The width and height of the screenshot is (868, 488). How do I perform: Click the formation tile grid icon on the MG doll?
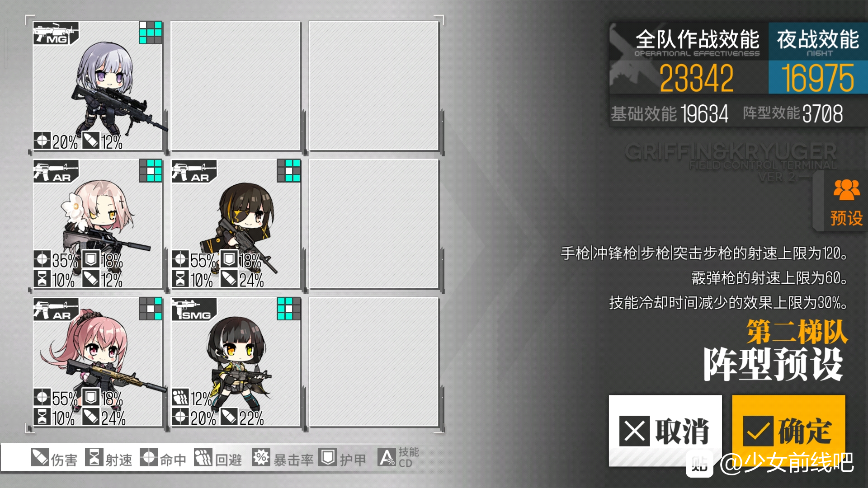(x=151, y=33)
